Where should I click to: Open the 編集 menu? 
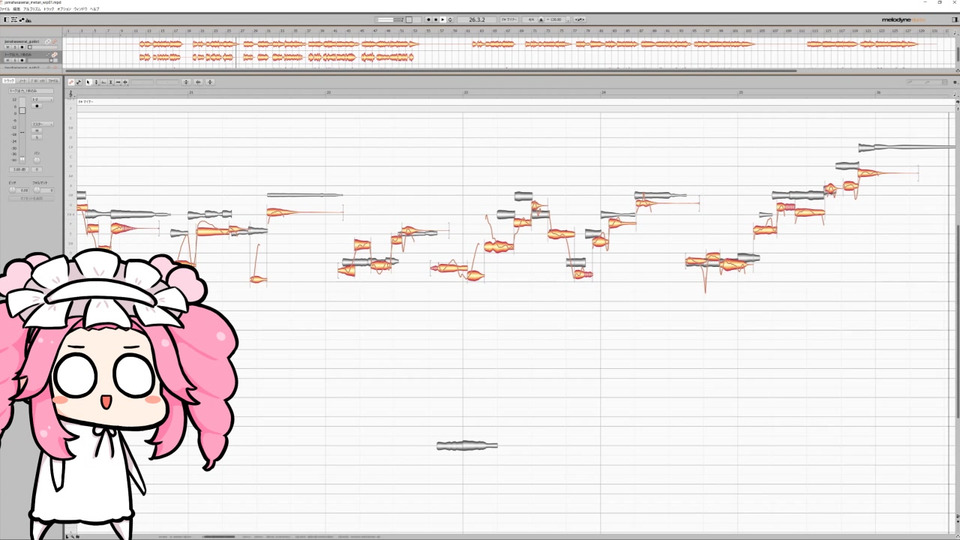tap(17, 9)
